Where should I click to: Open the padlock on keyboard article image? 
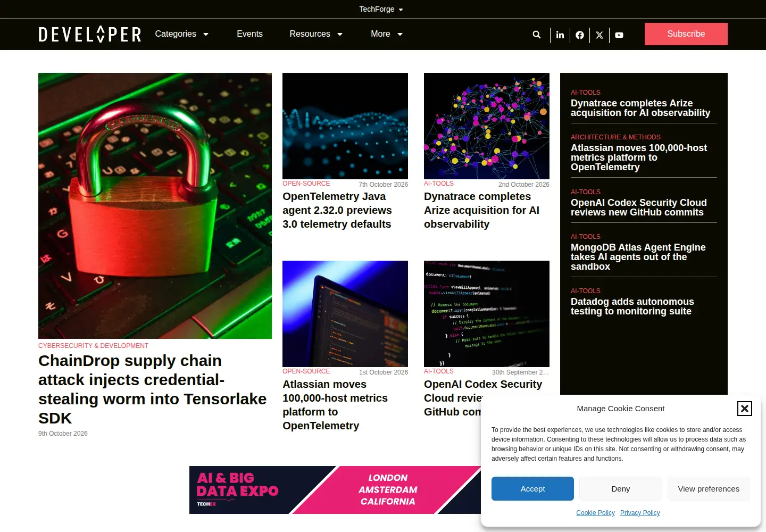155,206
